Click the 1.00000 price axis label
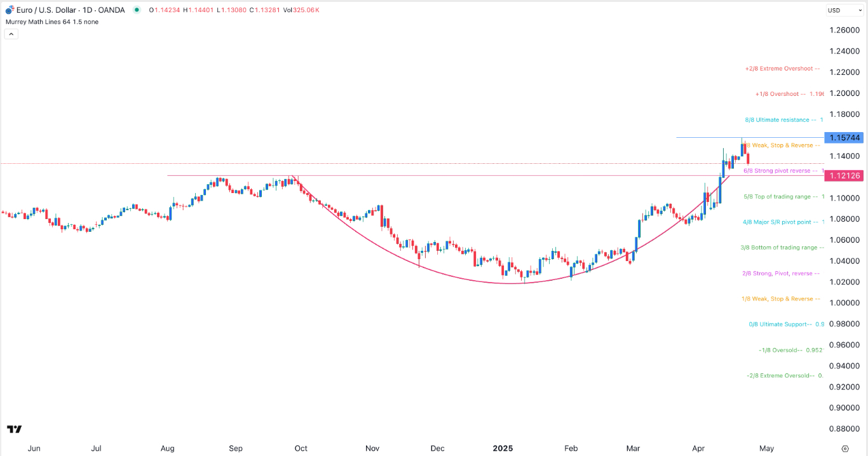This screenshot has width=868, height=456. (844, 303)
